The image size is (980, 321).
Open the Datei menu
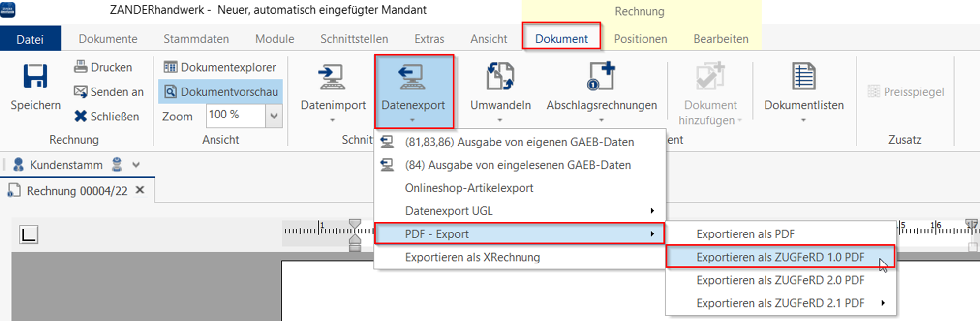pos(30,39)
